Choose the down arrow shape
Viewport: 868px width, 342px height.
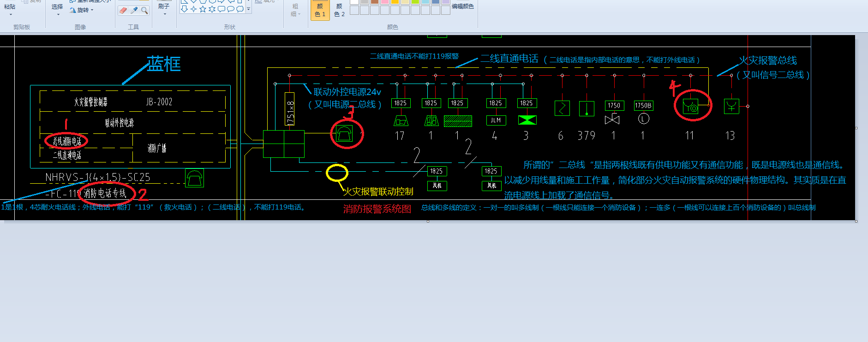(x=184, y=9)
